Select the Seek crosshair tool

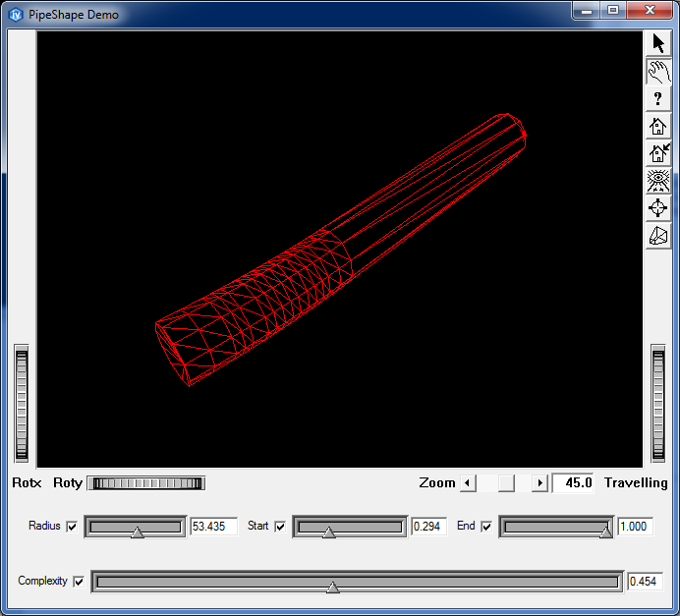pyautogui.click(x=658, y=208)
